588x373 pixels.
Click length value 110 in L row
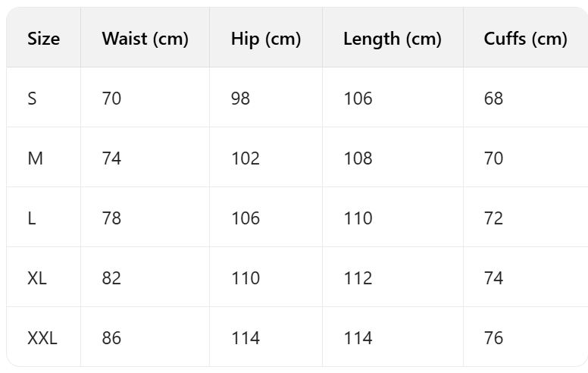tap(358, 218)
